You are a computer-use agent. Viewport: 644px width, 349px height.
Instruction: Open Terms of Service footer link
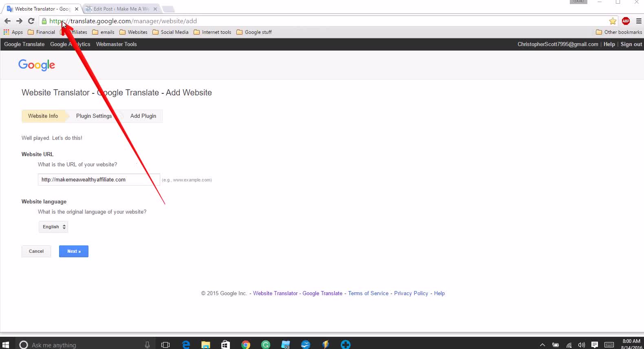click(368, 293)
